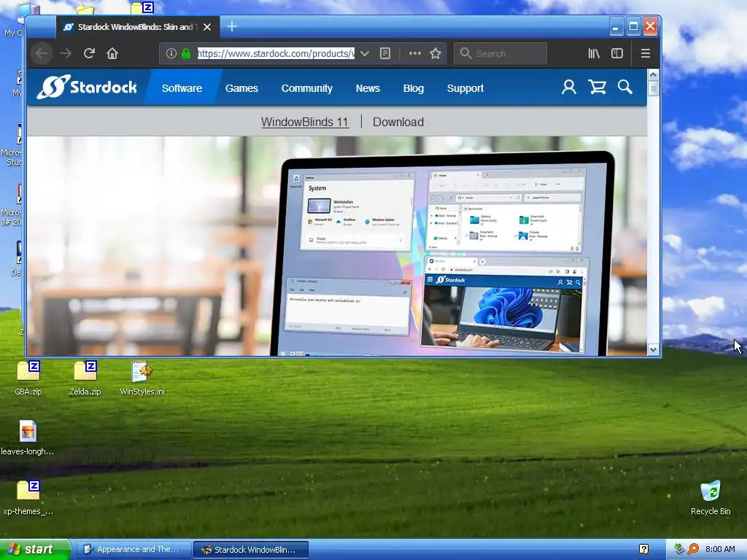This screenshot has height=560, width=747.
Task: Click the URL in the address bar
Action: click(276, 53)
